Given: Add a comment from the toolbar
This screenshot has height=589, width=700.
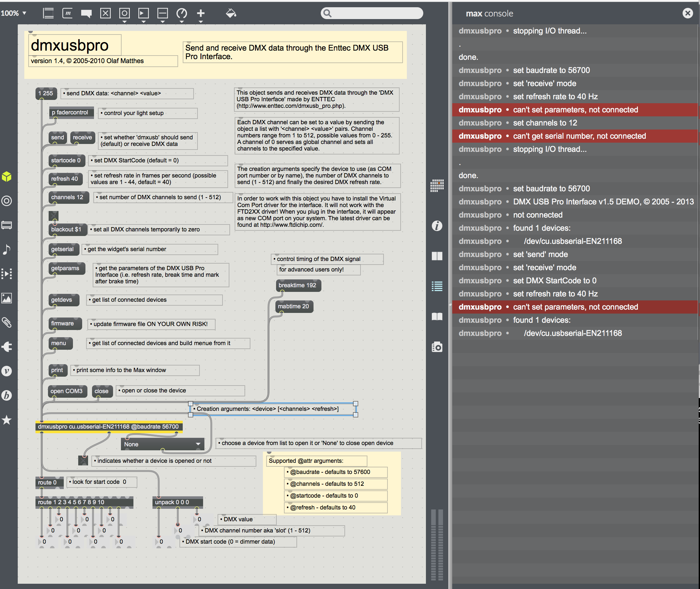Looking at the screenshot, I should [x=86, y=13].
